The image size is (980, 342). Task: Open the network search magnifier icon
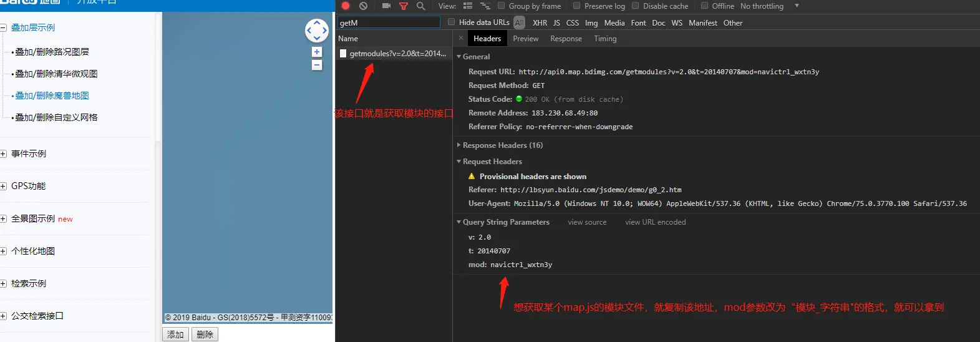tap(421, 6)
